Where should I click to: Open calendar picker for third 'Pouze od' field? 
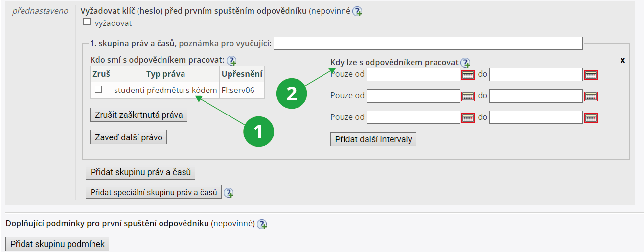pyautogui.click(x=468, y=117)
